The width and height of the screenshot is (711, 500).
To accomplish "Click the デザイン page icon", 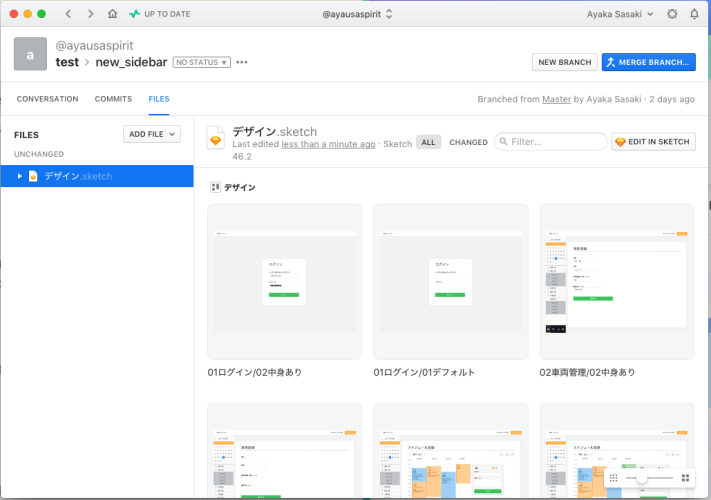I will (215, 187).
